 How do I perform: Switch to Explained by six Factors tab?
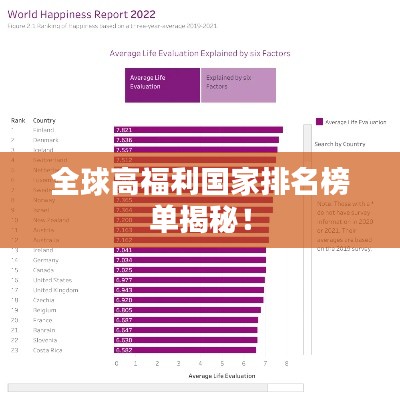tap(238, 85)
